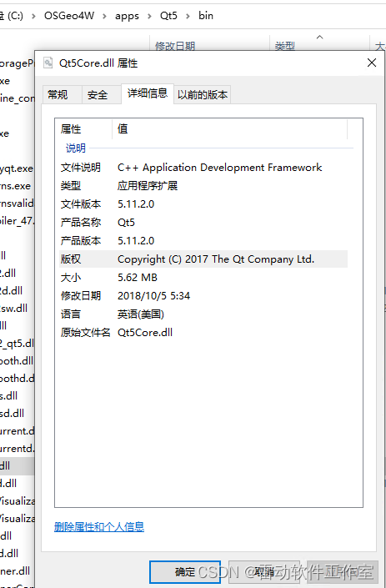Click the 说明 group header
This screenshot has width=386, height=588.
pyautogui.click(x=76, y=148)
